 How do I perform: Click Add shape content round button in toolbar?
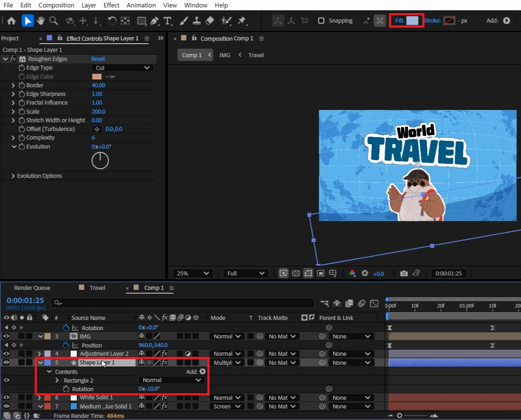507,21
